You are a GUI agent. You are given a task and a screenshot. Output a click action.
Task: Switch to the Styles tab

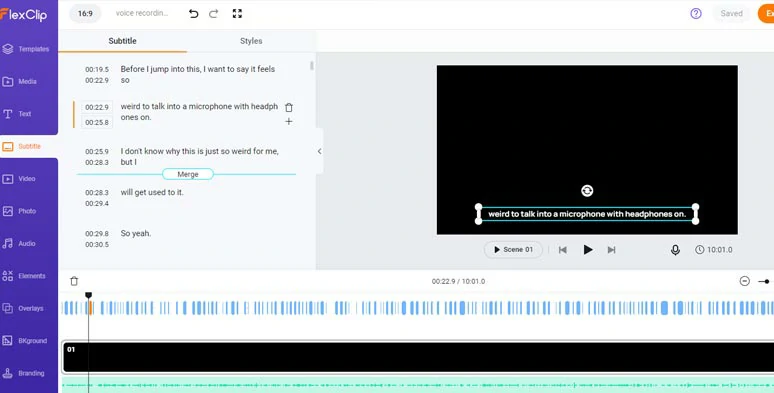click(x=251, y=41)
